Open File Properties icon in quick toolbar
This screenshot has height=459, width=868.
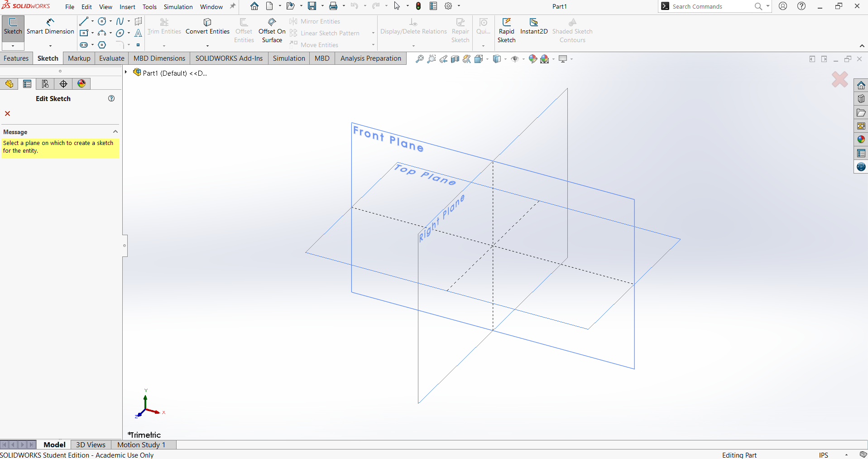433,6
